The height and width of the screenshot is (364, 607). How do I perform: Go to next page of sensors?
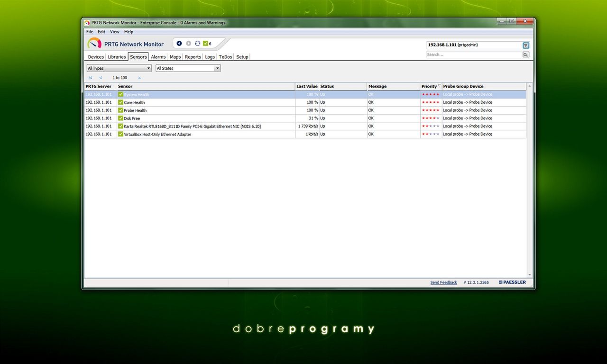click(x=139, y=78)
